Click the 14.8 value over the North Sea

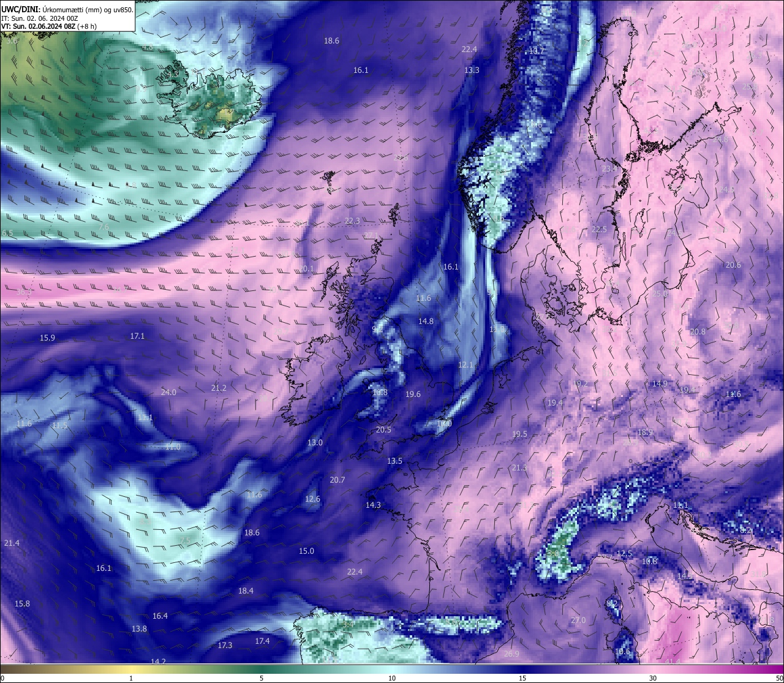click(426, 322)
